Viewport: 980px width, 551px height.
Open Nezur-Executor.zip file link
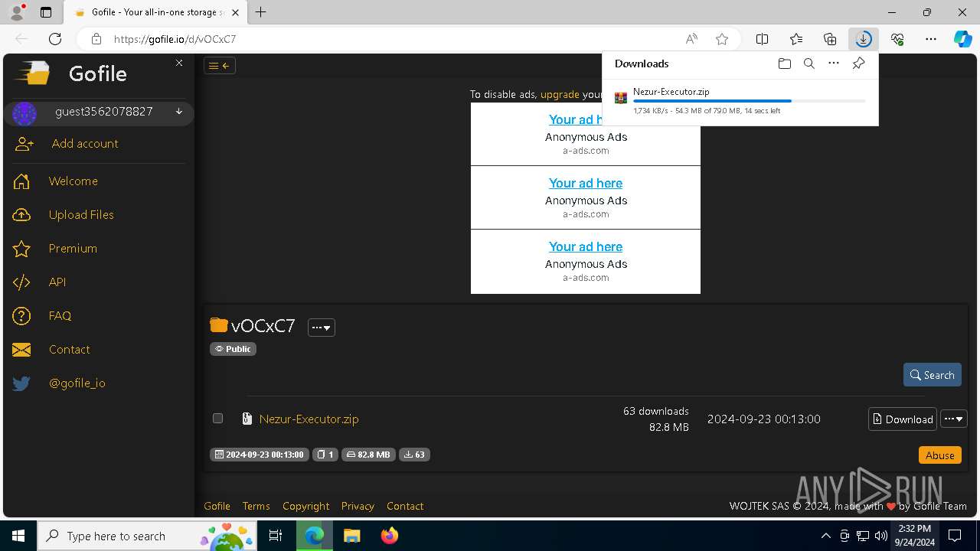pyautogui.click(x=309, y=419)
